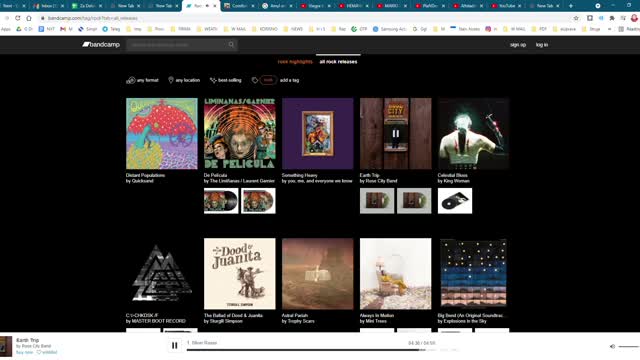Select all rock releases tab
The width and height of the screenshot is (640, 360).
pyautogui.click(x=338, y=62)
